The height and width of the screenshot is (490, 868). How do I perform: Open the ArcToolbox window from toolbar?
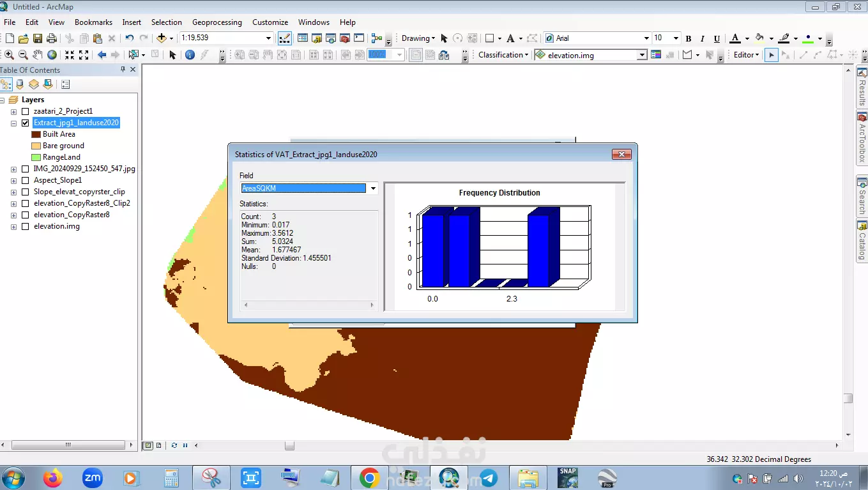pyautogui.click(x=345, y=38)
